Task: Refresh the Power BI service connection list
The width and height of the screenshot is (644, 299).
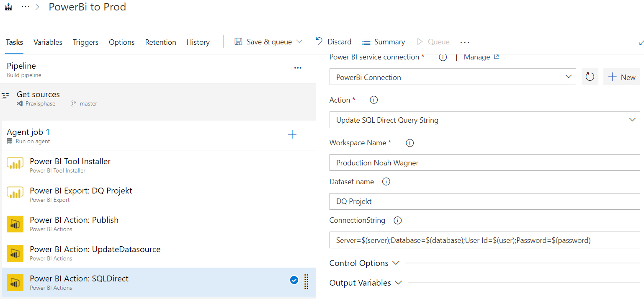Action: coord(590,77)
